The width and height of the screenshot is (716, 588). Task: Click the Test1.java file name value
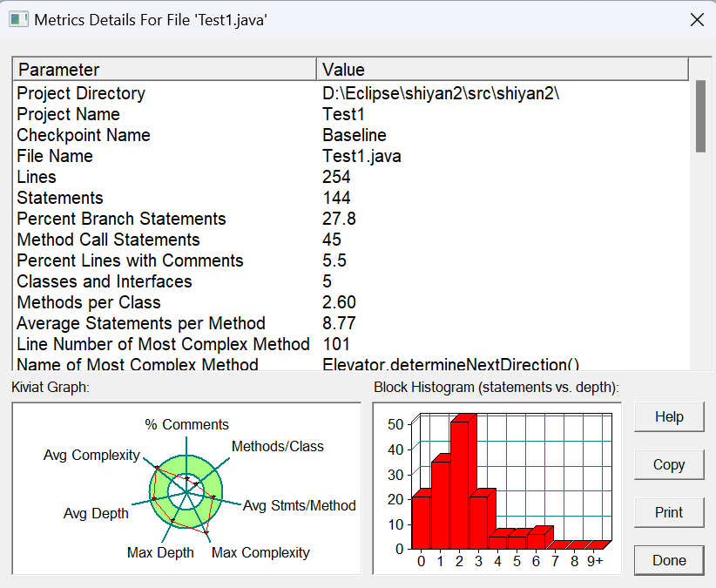click(x=361, y=156)
